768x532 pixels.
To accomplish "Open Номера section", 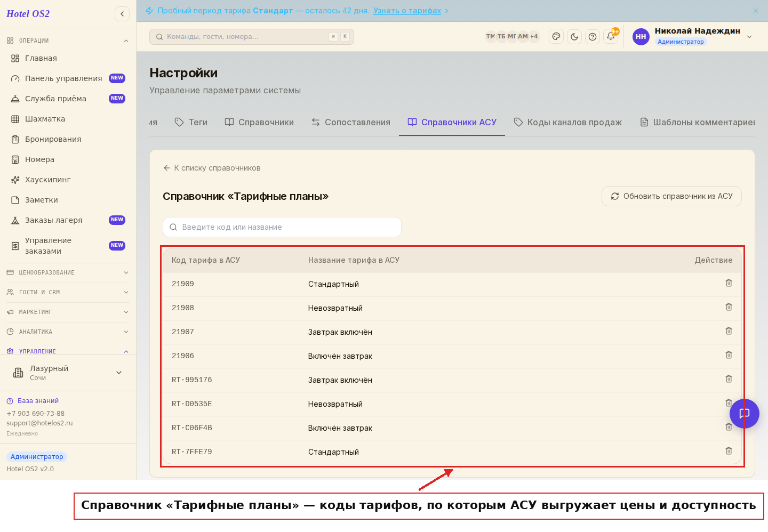I will click(68, 159).
